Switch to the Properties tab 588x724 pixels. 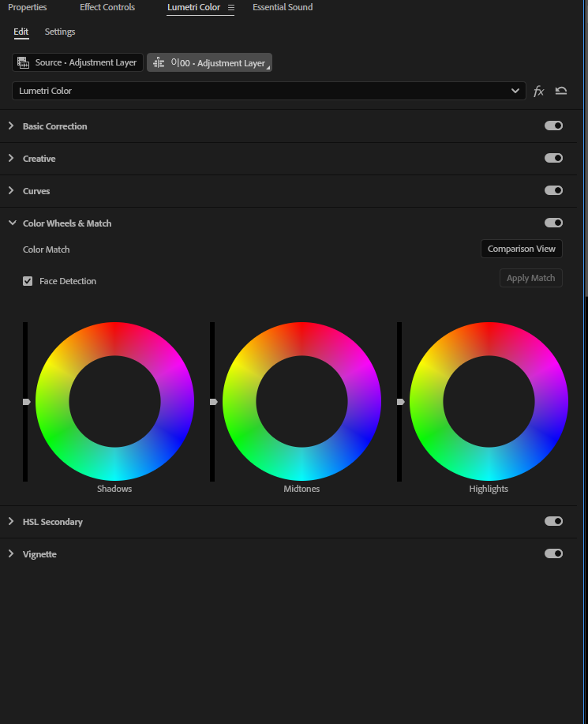[x=28, y=7]
